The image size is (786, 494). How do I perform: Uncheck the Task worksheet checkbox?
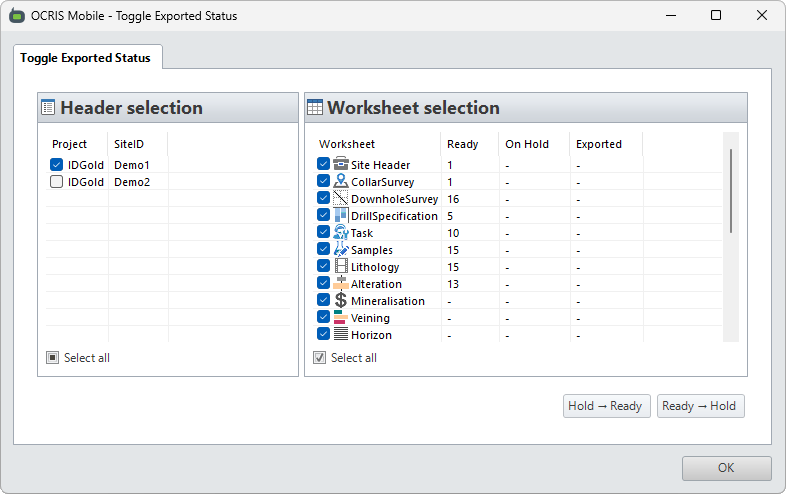click(x=323, y=232)
